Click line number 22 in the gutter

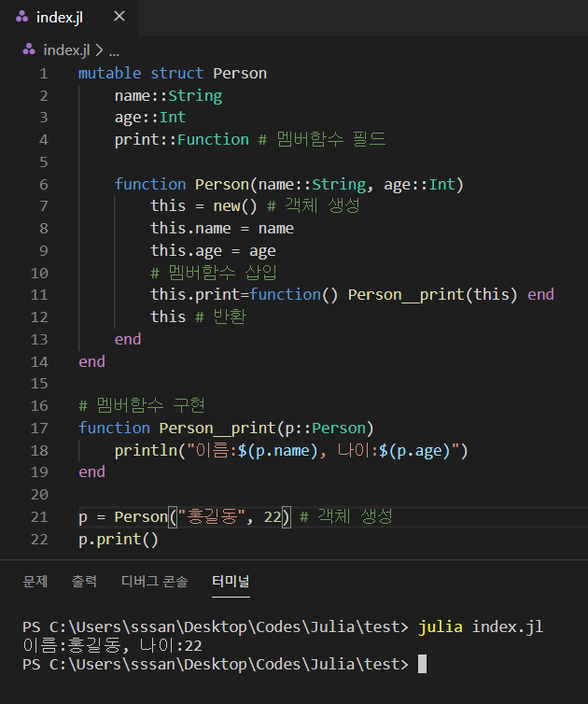click(39, 539)
